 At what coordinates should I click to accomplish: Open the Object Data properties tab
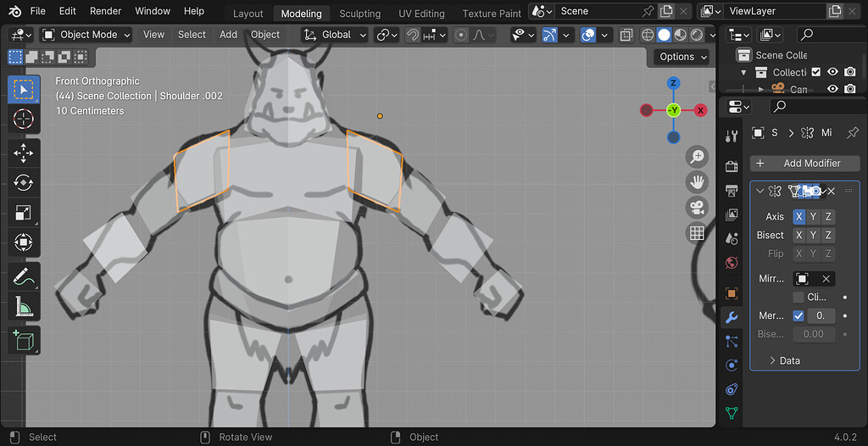[732, 413]
